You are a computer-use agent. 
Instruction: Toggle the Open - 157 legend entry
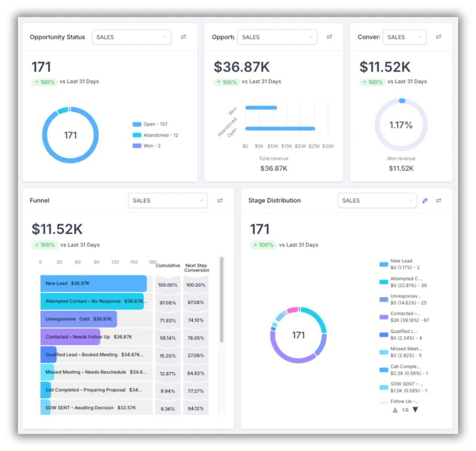point(150,124)
